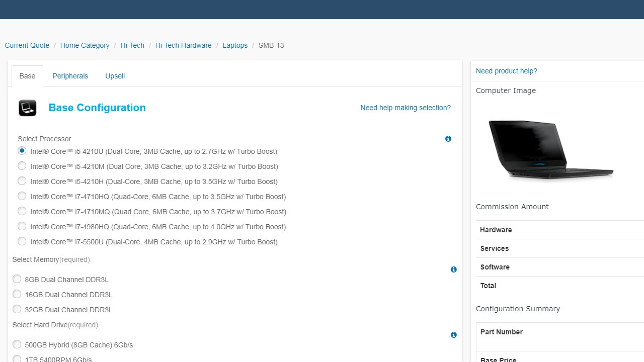Click the Hardware commission row
The height and width of the screenshot is (362, 644).
coord(560,230)
